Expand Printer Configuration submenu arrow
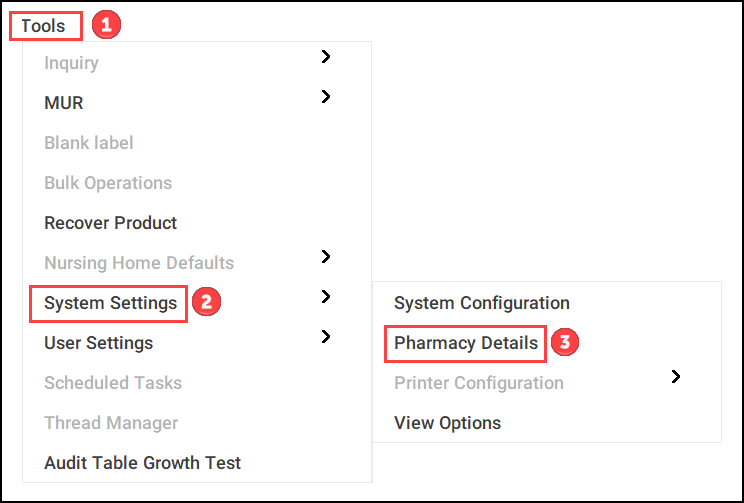 point(676,377)
